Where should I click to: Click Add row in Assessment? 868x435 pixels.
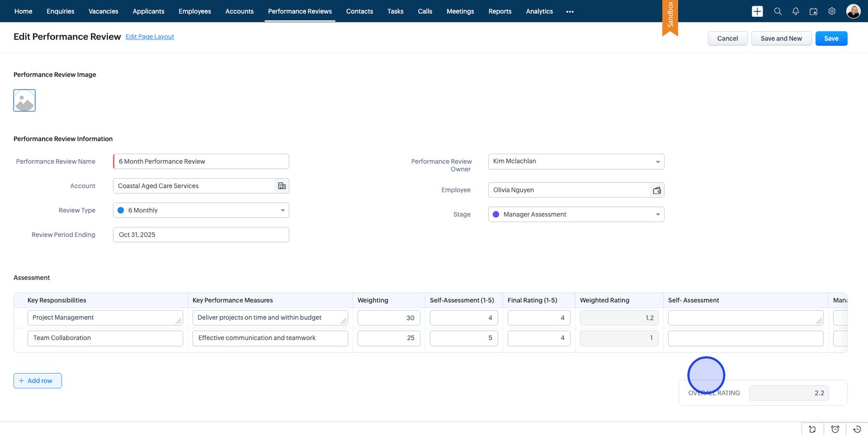pyautogui.click(x=37, y=381)
